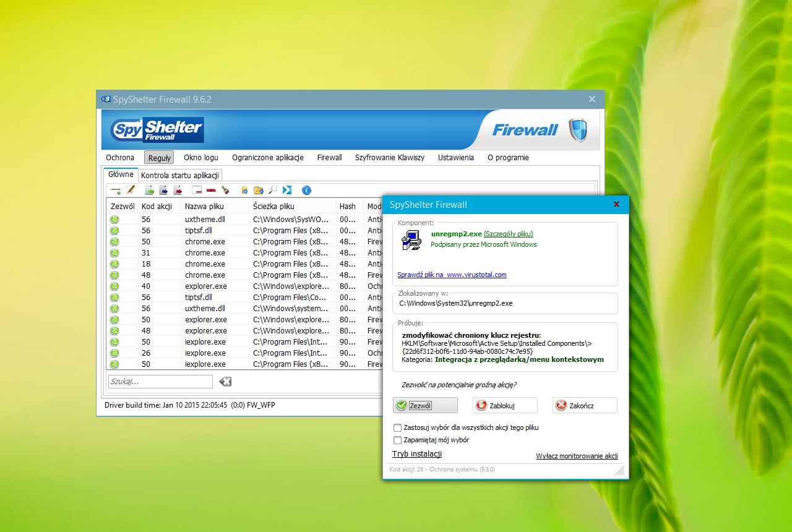This screenshot has height=532, width=792.
Task: Enable 'Zastosuj wybór dla wszystkich akcji' checkbox
Action: [x=398, y=427]
